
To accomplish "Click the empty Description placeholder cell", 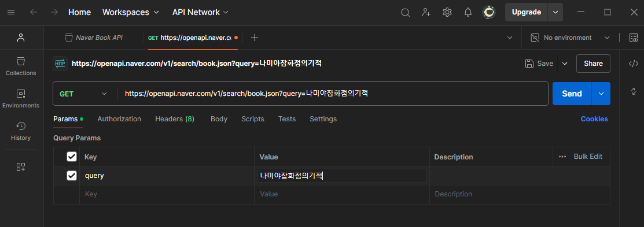I will coord(520,194).
